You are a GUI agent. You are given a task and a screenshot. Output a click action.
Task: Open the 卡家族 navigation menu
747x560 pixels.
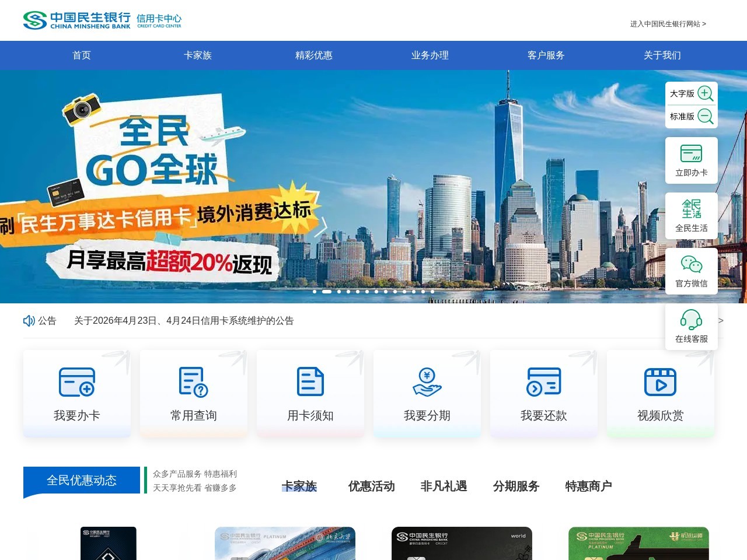[x=198, y=55]
